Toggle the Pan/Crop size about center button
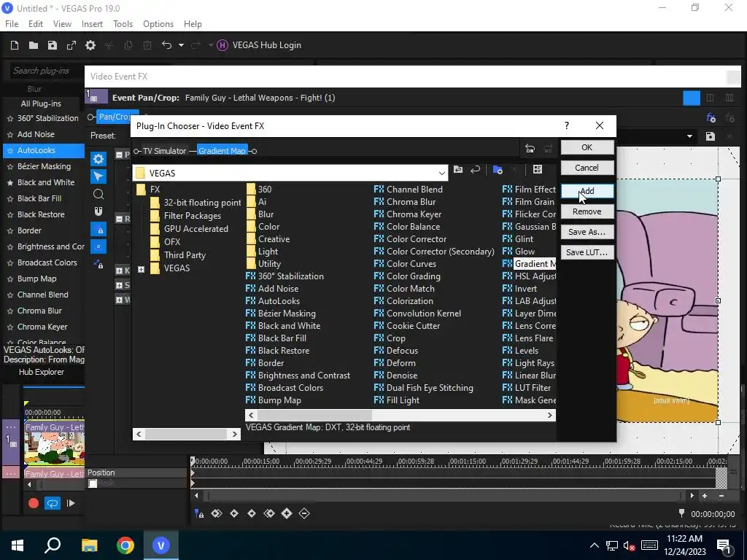 pos(98,246)
